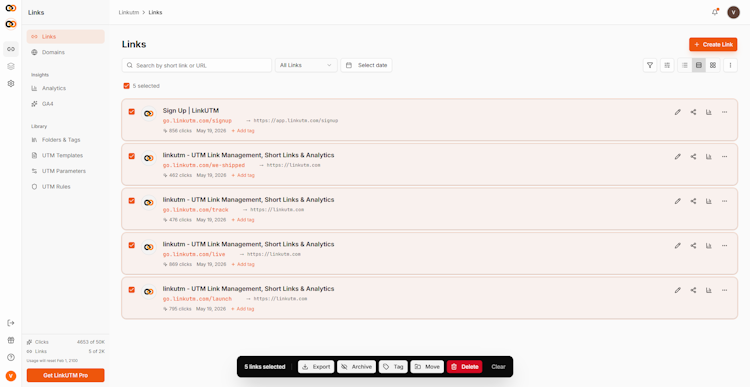Click the Create Link button
Screen dimensions: 750x387
pos(713,44)
